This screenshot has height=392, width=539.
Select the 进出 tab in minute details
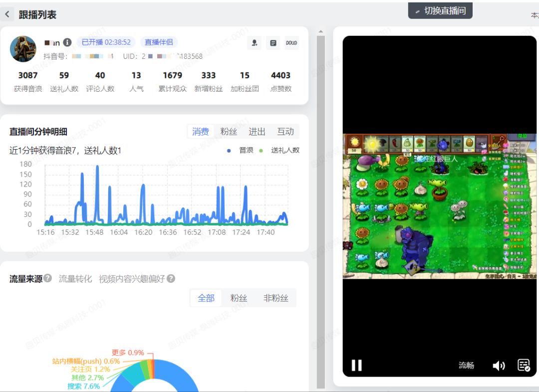click(x=257, y=132)
